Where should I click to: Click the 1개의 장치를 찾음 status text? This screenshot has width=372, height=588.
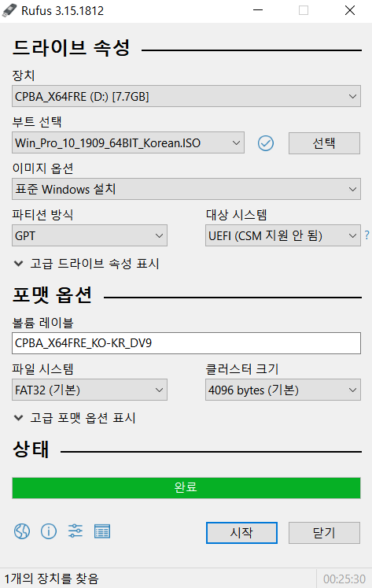[51, 579]
